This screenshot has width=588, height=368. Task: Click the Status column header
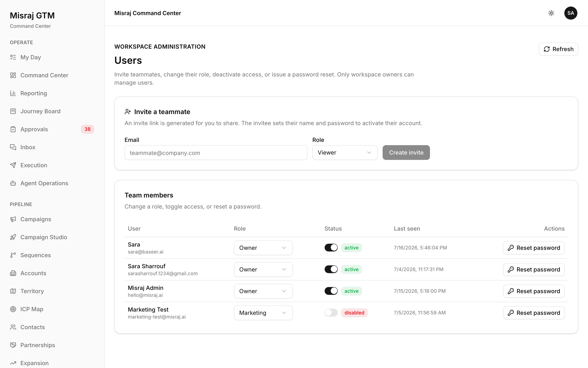click(333, 229)
